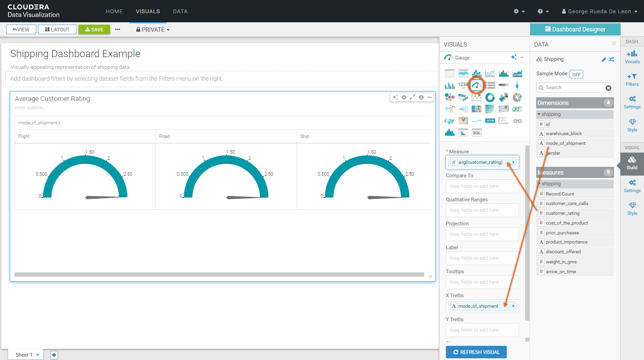Viewport: 644px width, 360px height.
Task: Select the donut chart visual type
Action: [x=490, y=98]
